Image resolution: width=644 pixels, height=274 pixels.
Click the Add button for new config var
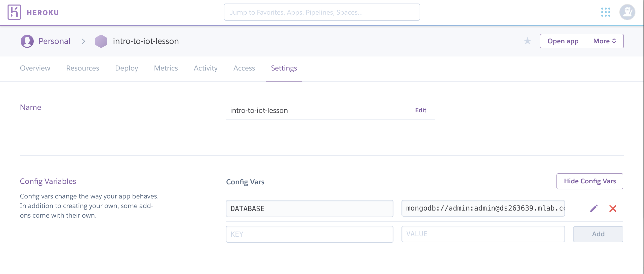(598, 234)
